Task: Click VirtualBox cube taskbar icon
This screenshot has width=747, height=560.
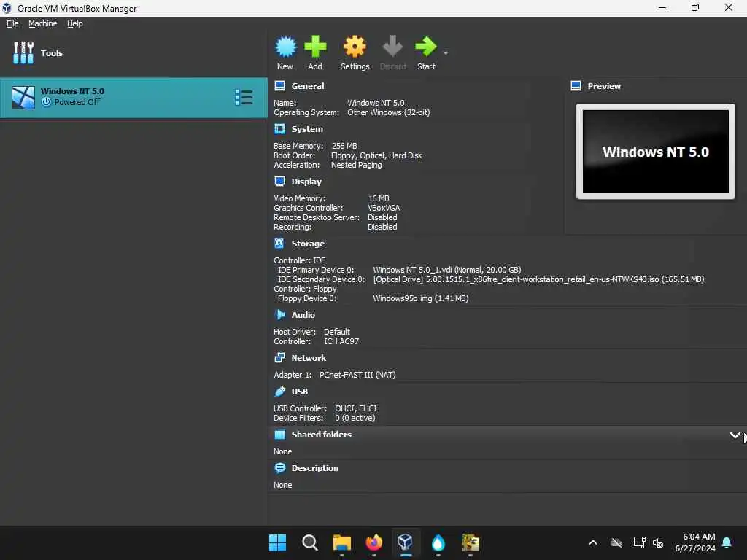Action: pos(406,542)
